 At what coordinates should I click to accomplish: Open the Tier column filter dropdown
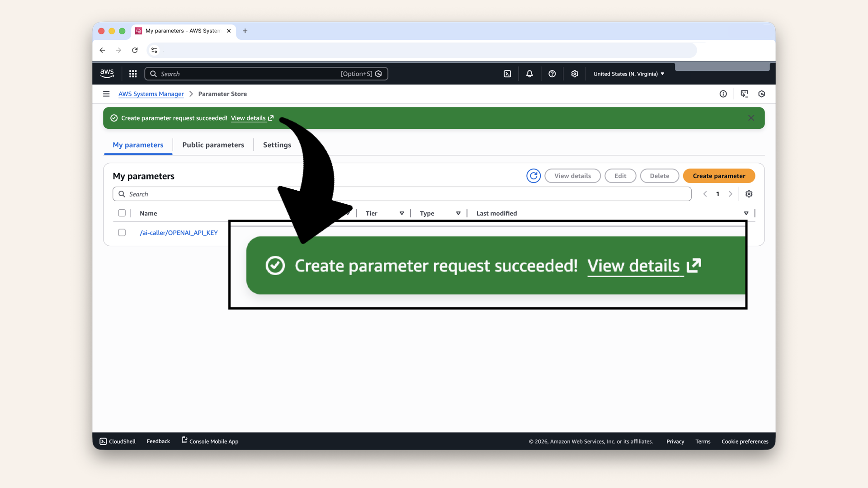point(401,213)
